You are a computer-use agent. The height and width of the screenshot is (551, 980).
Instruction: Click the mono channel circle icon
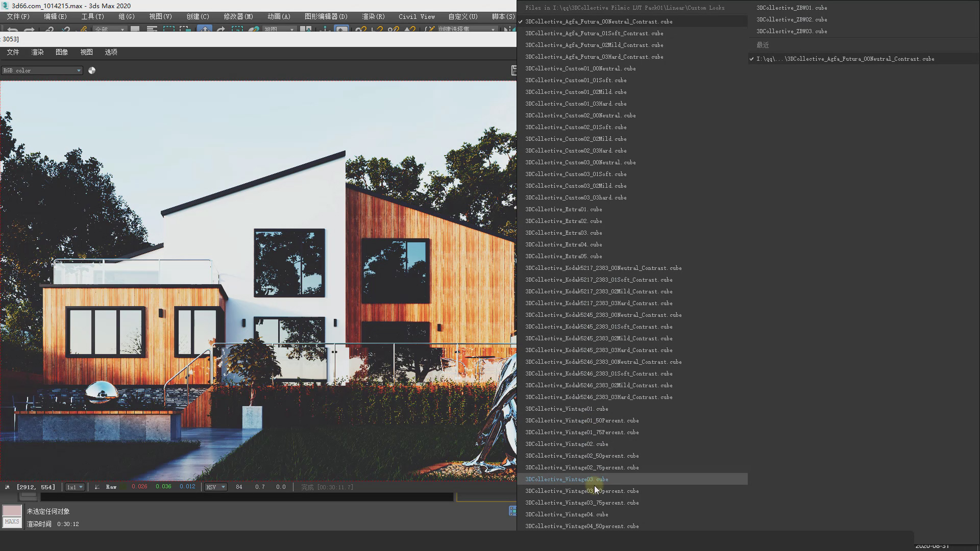92,70
